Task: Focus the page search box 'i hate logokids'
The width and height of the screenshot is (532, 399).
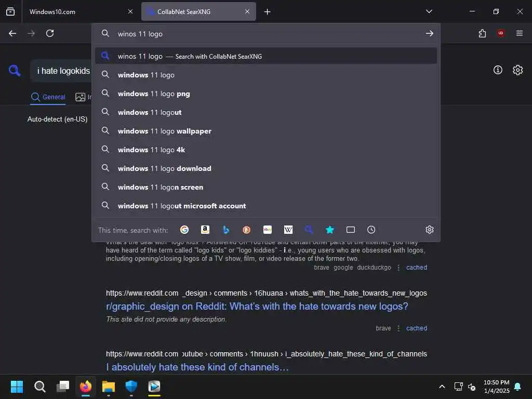Action: (x=64, y=71)
